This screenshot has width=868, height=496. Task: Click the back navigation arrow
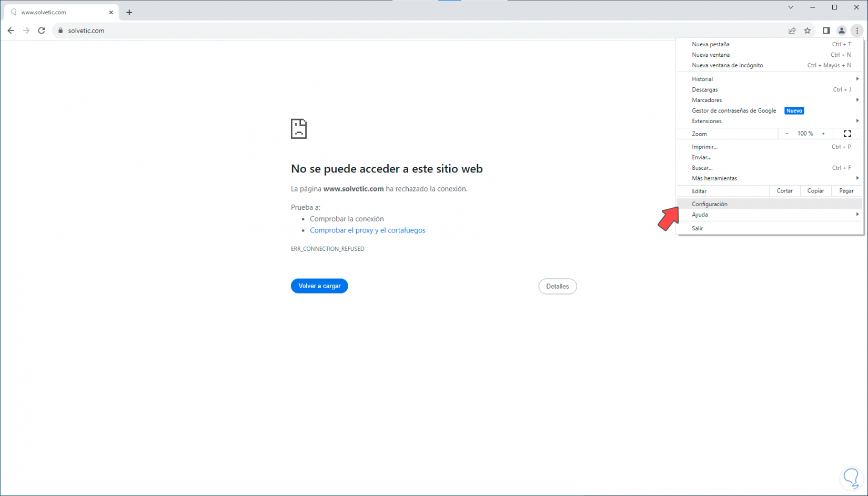pyautogui.click(x=11, y=31)
